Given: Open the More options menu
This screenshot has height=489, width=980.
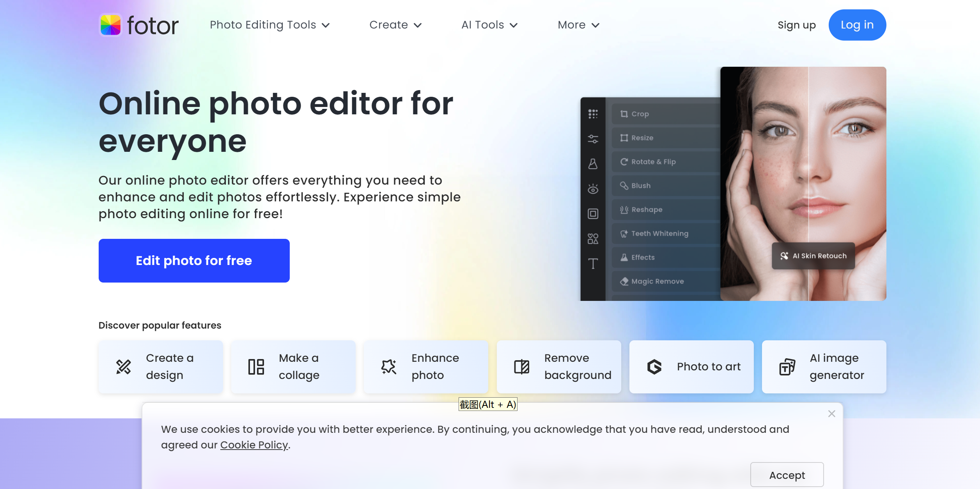Looking at the screenshot, I should (578, 25).
